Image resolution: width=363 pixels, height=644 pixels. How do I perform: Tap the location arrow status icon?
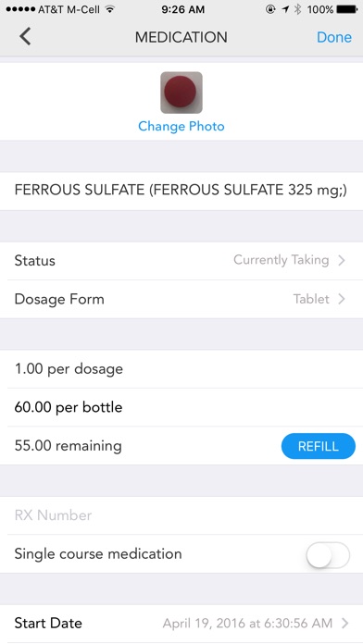coord(285,9)
